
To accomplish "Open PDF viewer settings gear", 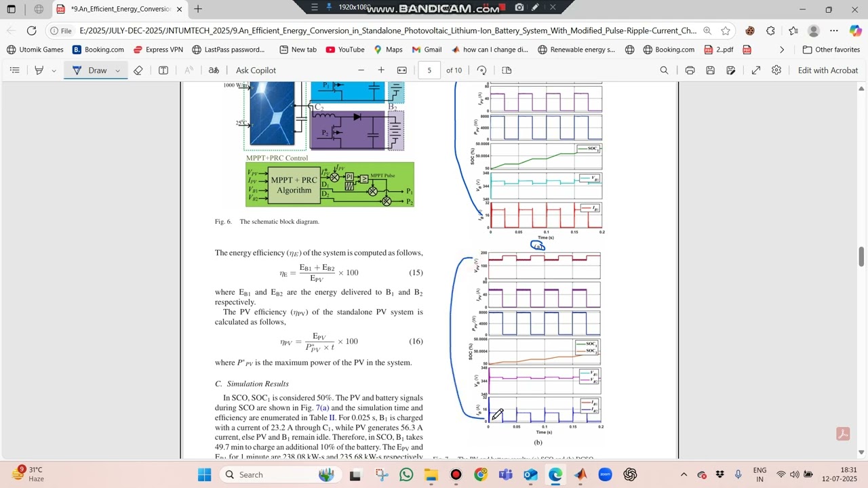I will [x=776, y=70].
